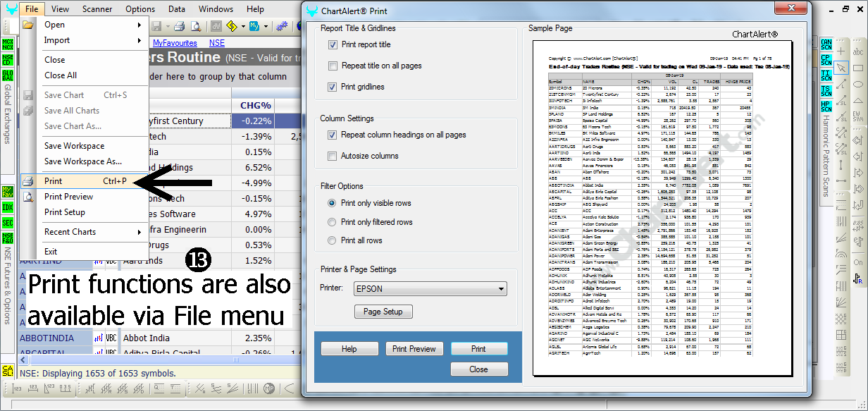Viewport: 868px width, 411px height.
Task: Click the CAN SCN scanner icon
Action: coord(826,45)
